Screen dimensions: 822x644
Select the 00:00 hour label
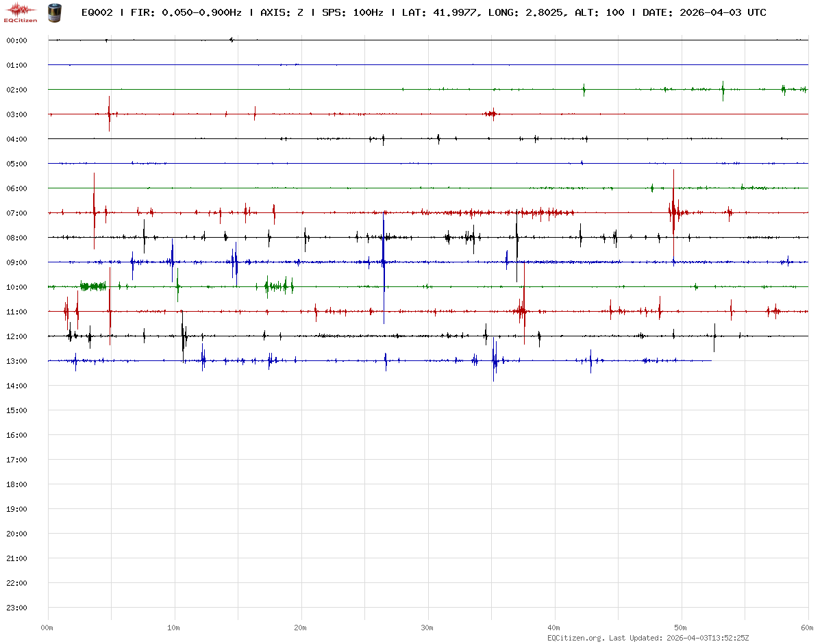[x=16, y=40]
